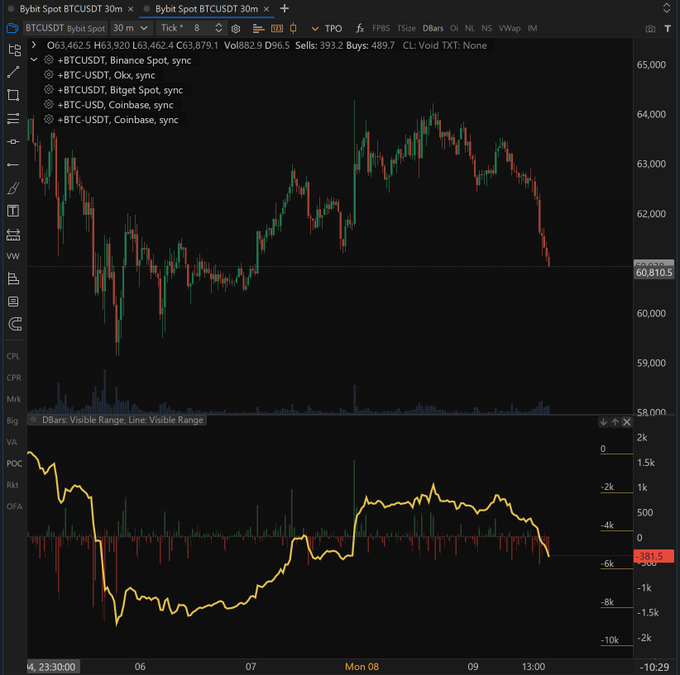
Task: Expand the layout chevrons at top-right corner
Action: click(x=667, y=8)
